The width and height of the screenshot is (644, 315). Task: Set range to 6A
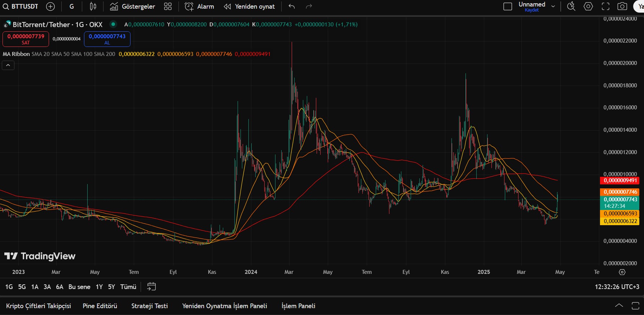(x=59, y=287)
